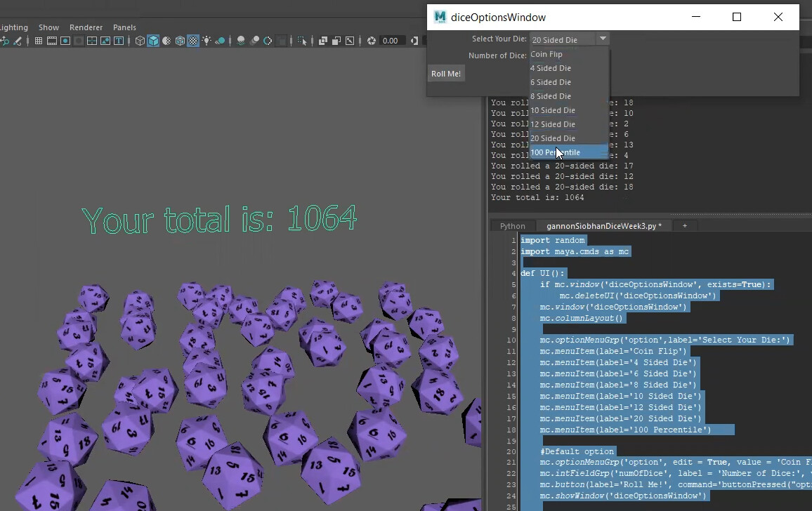Toggle Wireframe on Shaded display
The width and height of the screenshot is (812, 511).
[180, 41]
